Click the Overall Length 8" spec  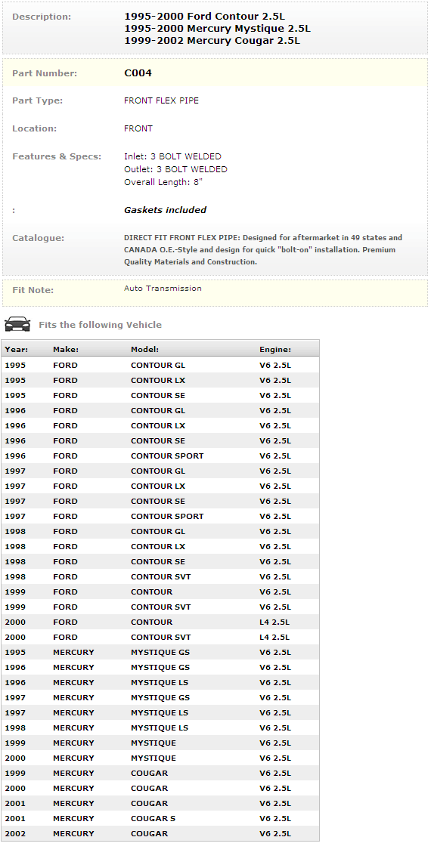coord(163,182)
